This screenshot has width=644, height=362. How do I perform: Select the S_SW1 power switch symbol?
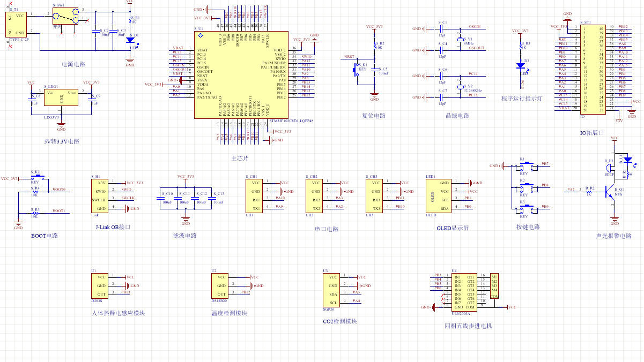[66, 17]
